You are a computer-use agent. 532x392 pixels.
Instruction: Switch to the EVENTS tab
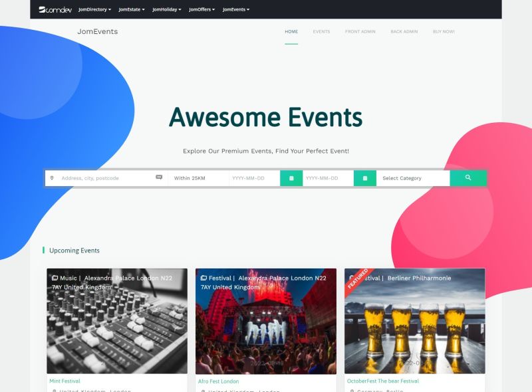(323, 31)
